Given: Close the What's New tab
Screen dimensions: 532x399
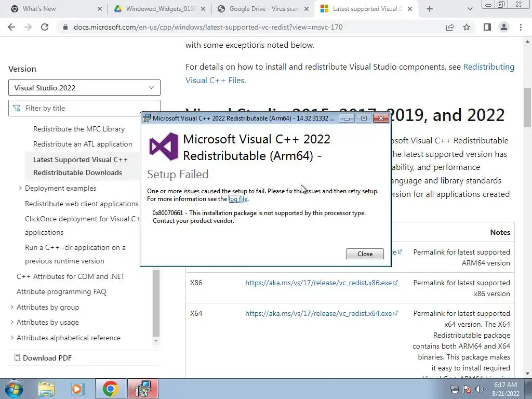Looking at the screenshot, I should pyautogui.click(x=99, y=9).
